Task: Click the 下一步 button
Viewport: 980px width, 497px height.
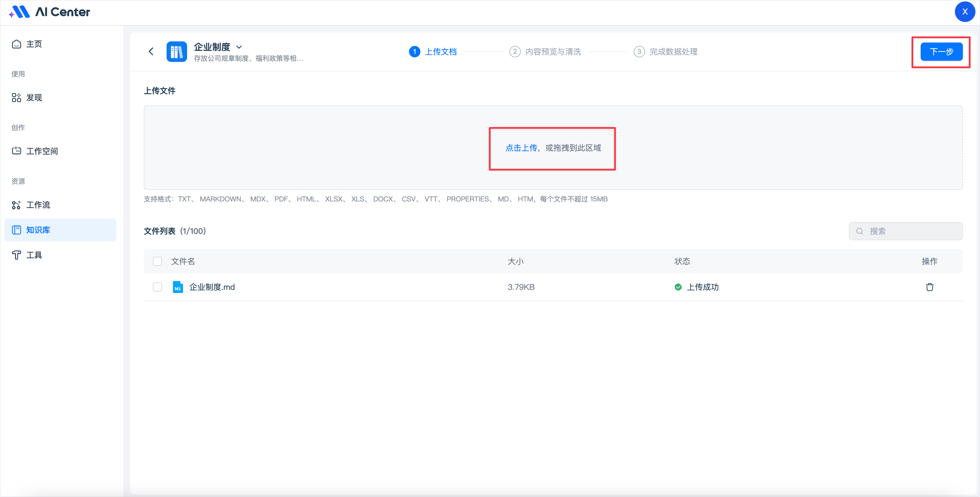Action: [941, 52]
